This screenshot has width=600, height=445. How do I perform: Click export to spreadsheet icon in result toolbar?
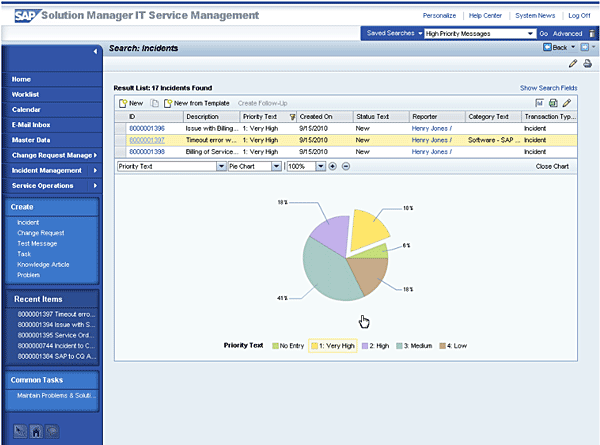(553, 103)
